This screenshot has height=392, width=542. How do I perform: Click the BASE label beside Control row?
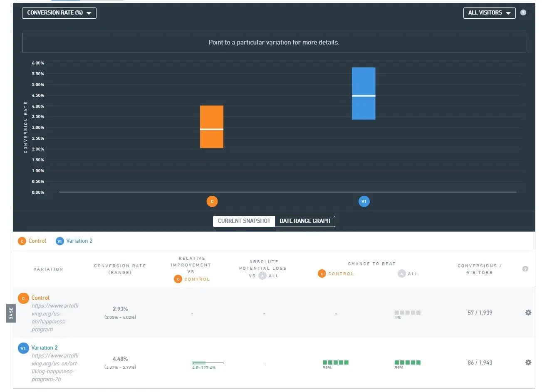click(x=11, y=313)
